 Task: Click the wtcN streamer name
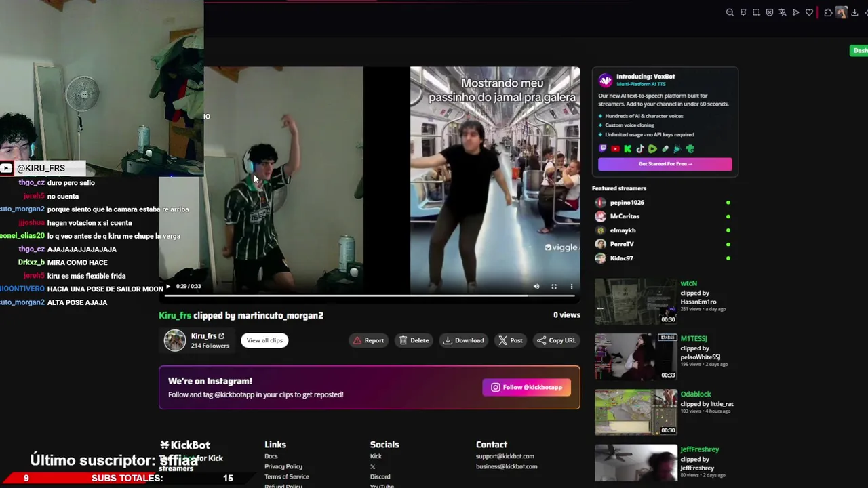(x=688, y=283)
